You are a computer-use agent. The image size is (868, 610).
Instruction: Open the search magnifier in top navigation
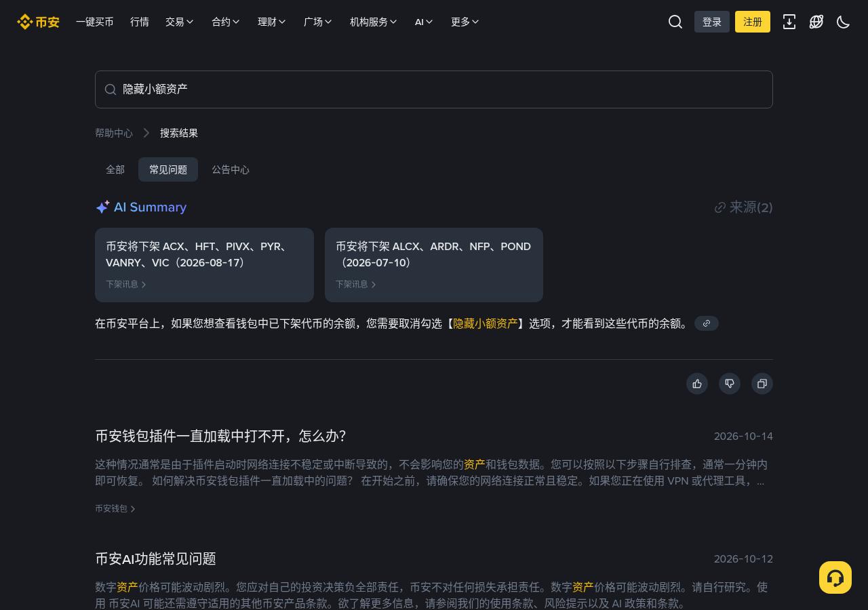[x=675, y=22]
